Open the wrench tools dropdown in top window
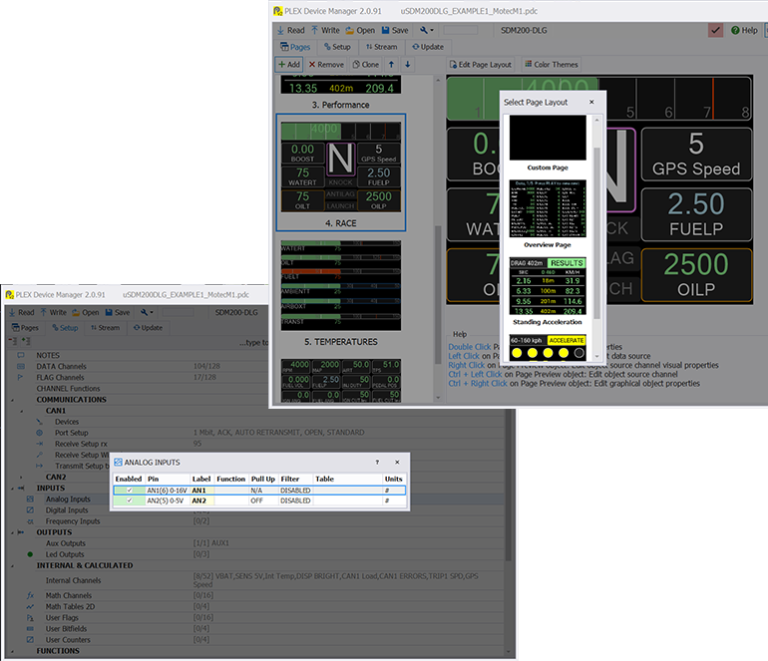Image resolution: width=768 pixels, height=661 pixels. click(x=427, y=30)
